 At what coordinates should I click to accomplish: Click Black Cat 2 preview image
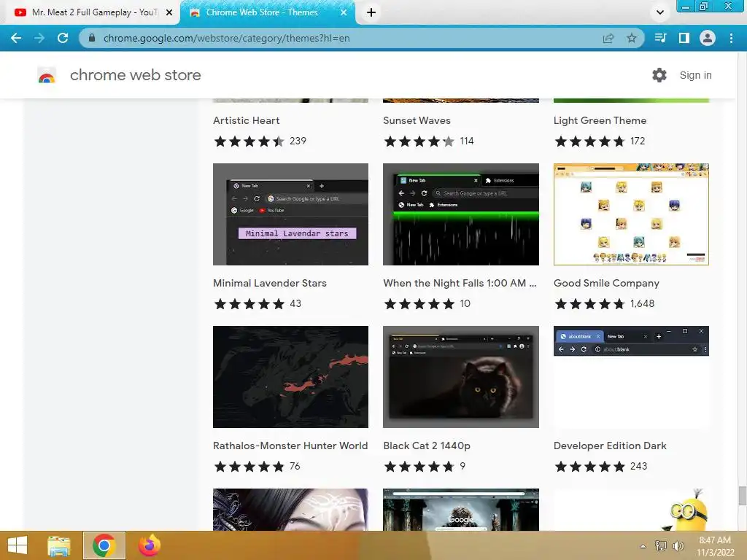click(x=461, y=377)
